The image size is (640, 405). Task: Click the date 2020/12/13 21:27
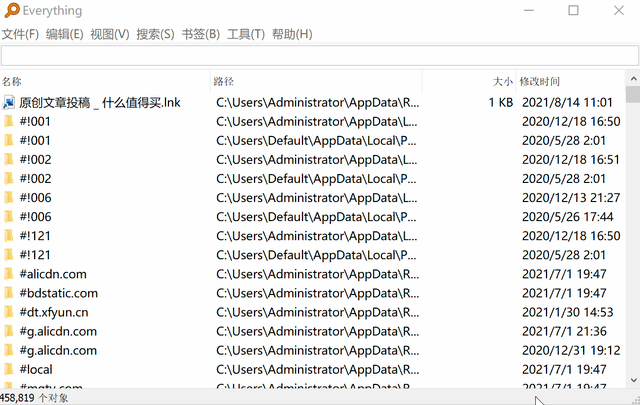pos(571,198)
